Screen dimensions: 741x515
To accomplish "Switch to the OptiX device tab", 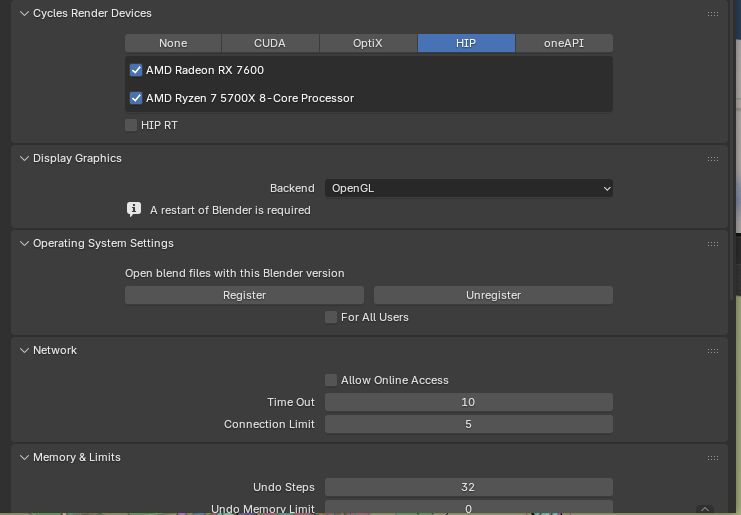I will click(368, 43).
